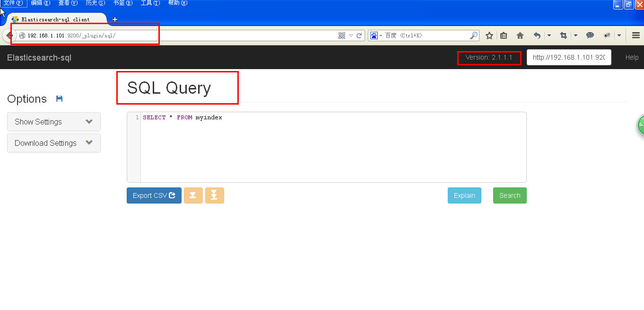Click the QR code icon in address bar
644x310 pixels.
click(342, 35)
